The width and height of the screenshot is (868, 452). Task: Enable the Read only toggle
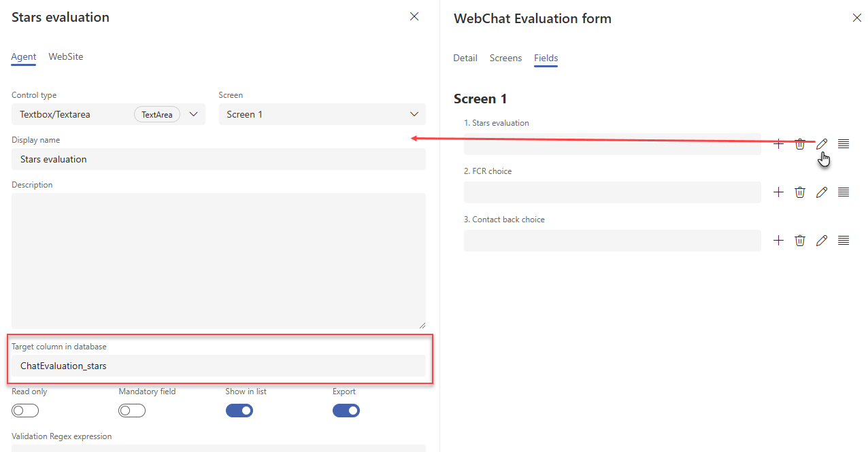[x=25, y=411]
